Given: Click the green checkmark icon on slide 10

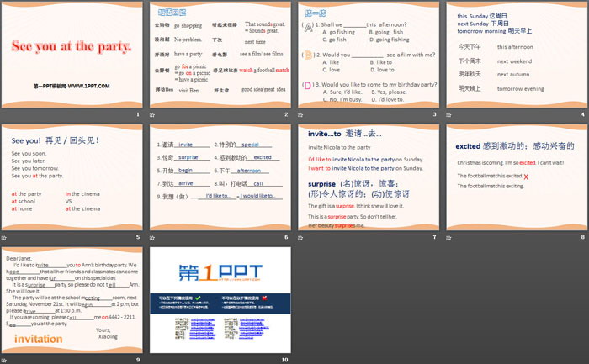Looking at the screenshot, I should pos(197,298).
